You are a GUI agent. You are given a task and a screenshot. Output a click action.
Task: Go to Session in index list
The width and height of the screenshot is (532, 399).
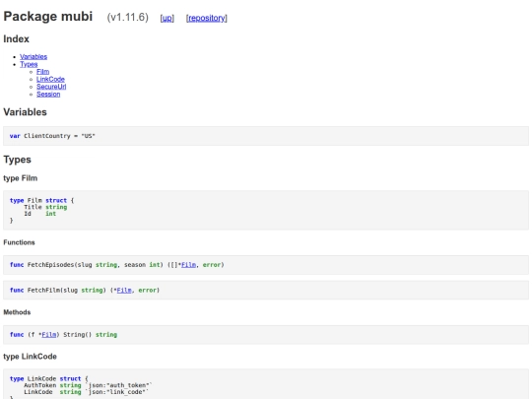tap(48, 94)
